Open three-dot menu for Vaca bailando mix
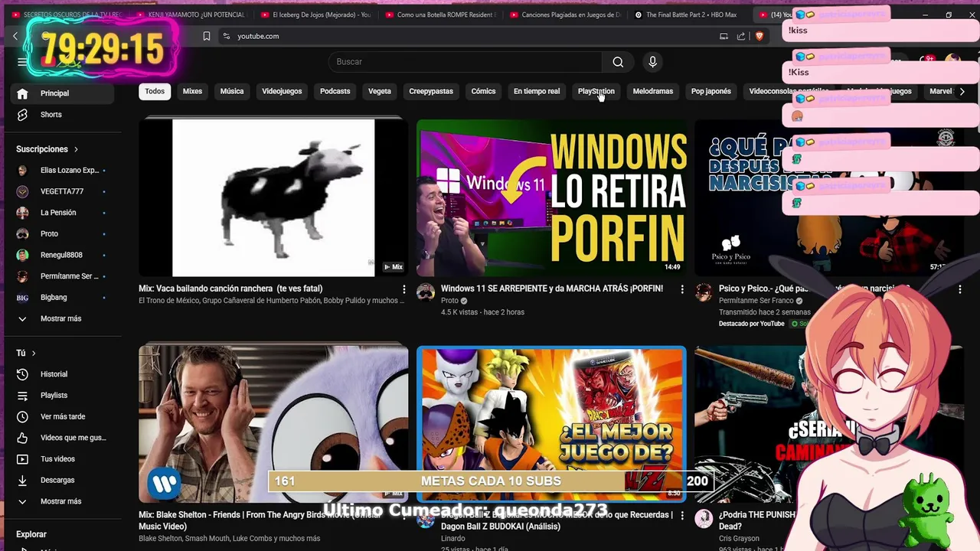 404,289
